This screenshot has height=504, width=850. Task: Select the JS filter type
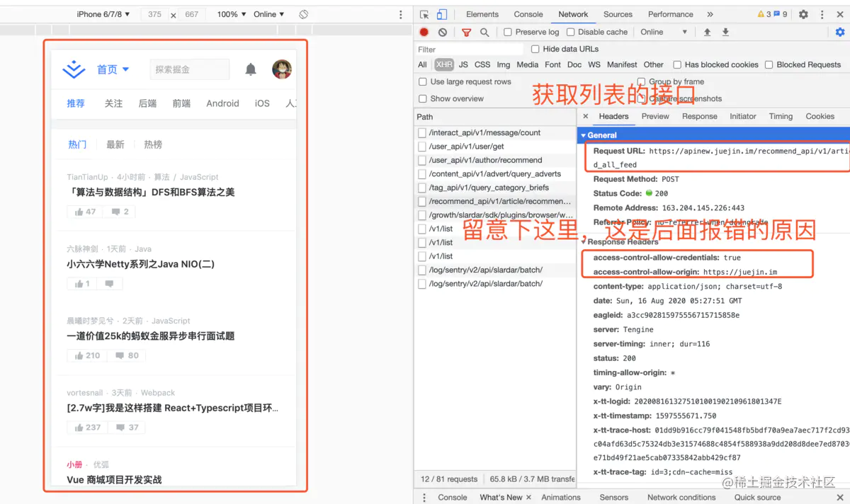pyautogui.click(x=463, y=64)
